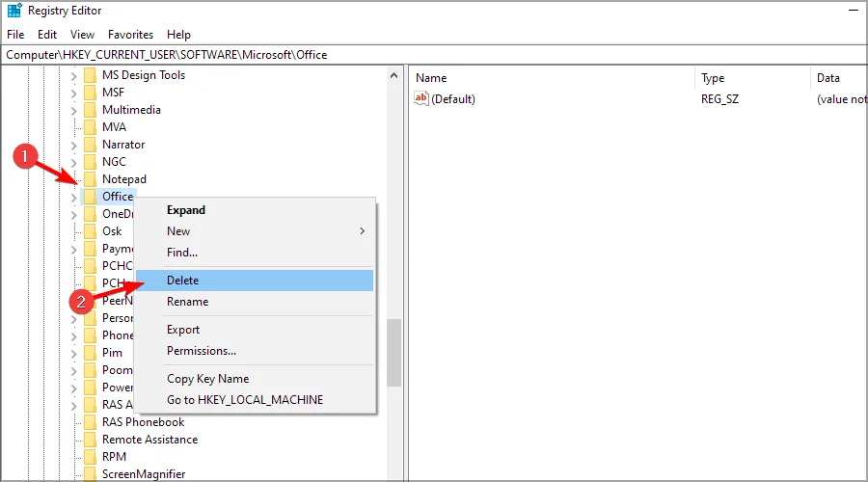Expand the Narrator registry key
Viewport: 868px width, 482px height.
[x=73, y=145]
